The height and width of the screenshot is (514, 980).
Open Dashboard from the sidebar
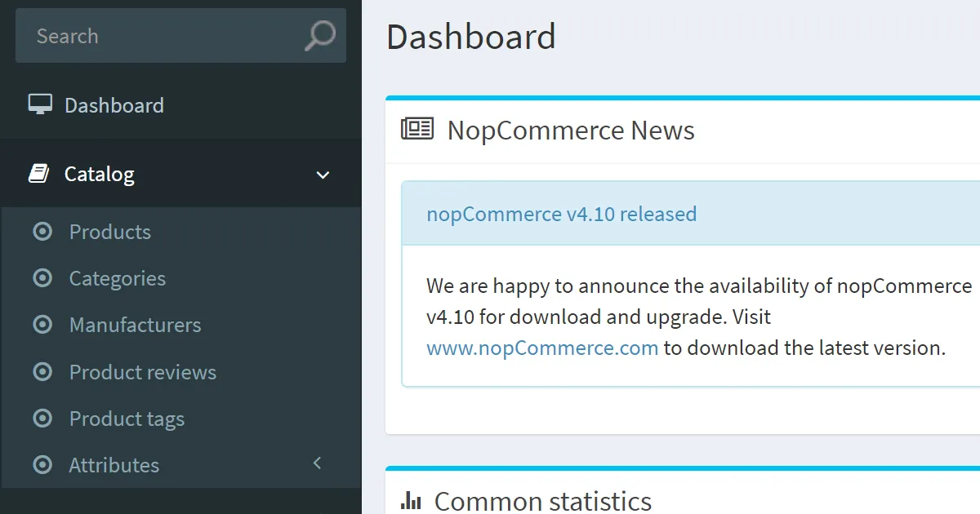pyautogui.click(x=114, y=104)
